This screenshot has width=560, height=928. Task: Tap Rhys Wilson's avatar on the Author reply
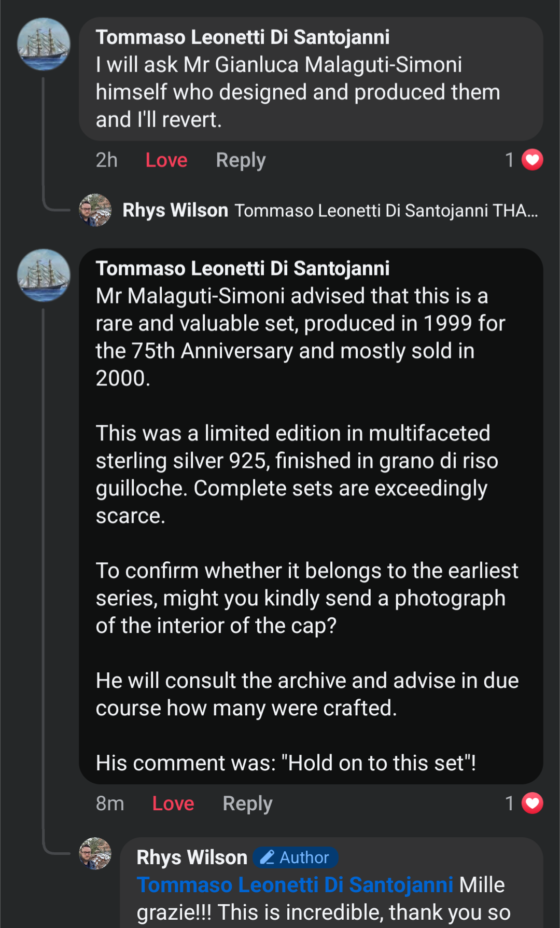[x=95, y=853]
